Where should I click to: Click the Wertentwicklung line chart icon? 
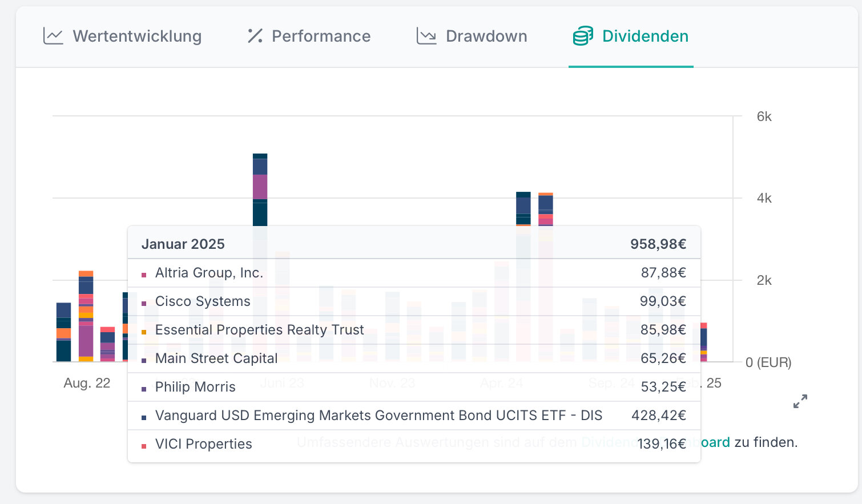click(x=53, y=36)
